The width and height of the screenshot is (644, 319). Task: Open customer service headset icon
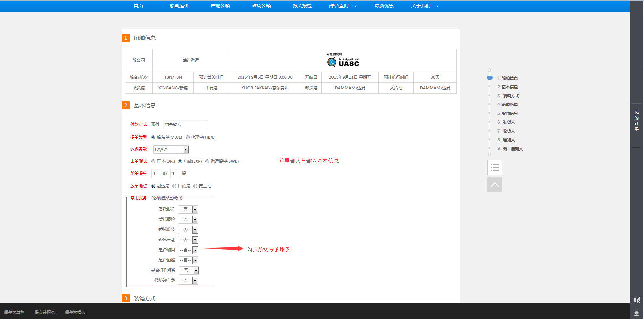637,313
